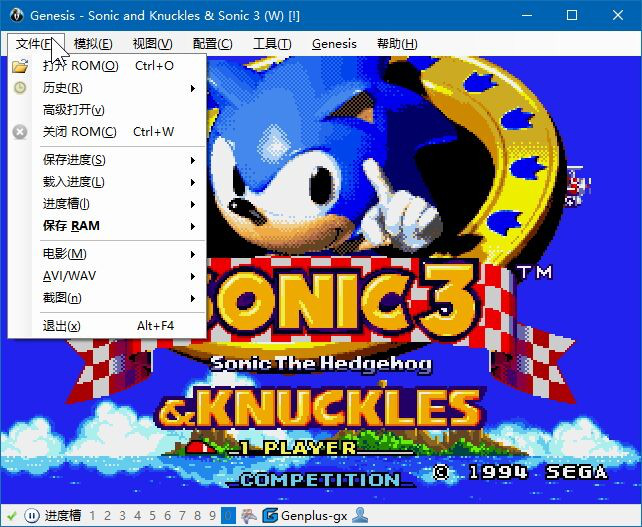The width and height of the screenshot is (642, 527).
Task: Click the user profile icon in status bar
Action: [360, 516]
